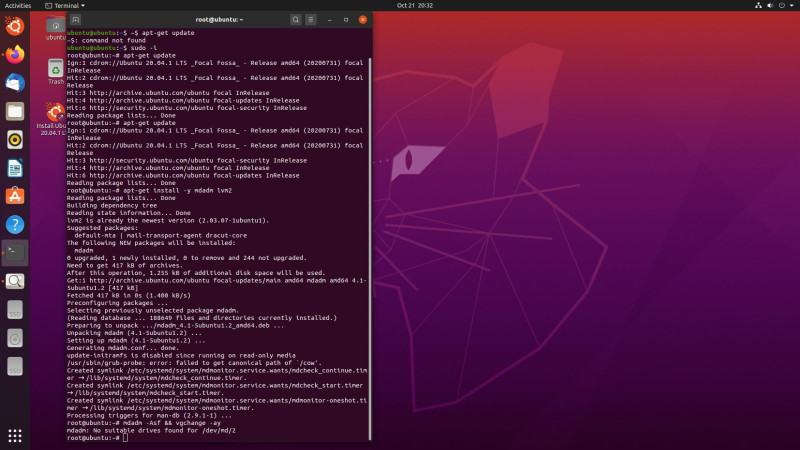Open the clock showing Oct 21 20:32
Image resolution: width=800 pixels, height=450 pixels.
[x=415, y=5]
